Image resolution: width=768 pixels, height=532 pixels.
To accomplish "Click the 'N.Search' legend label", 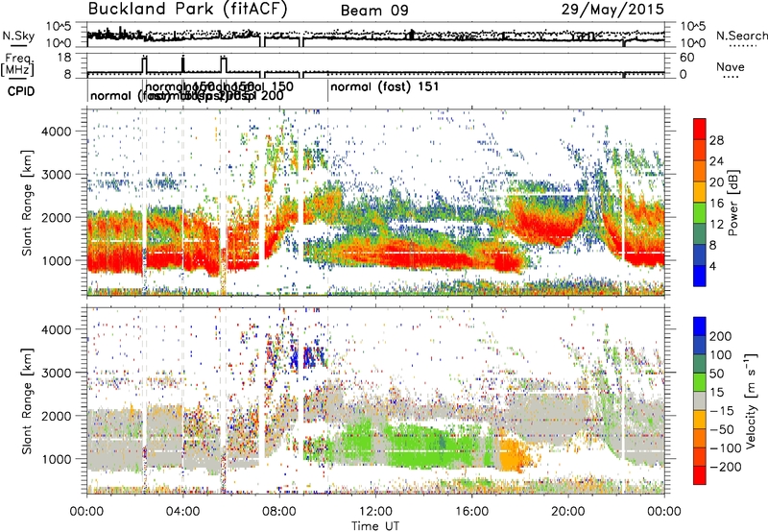I will (x=741, y=36).
